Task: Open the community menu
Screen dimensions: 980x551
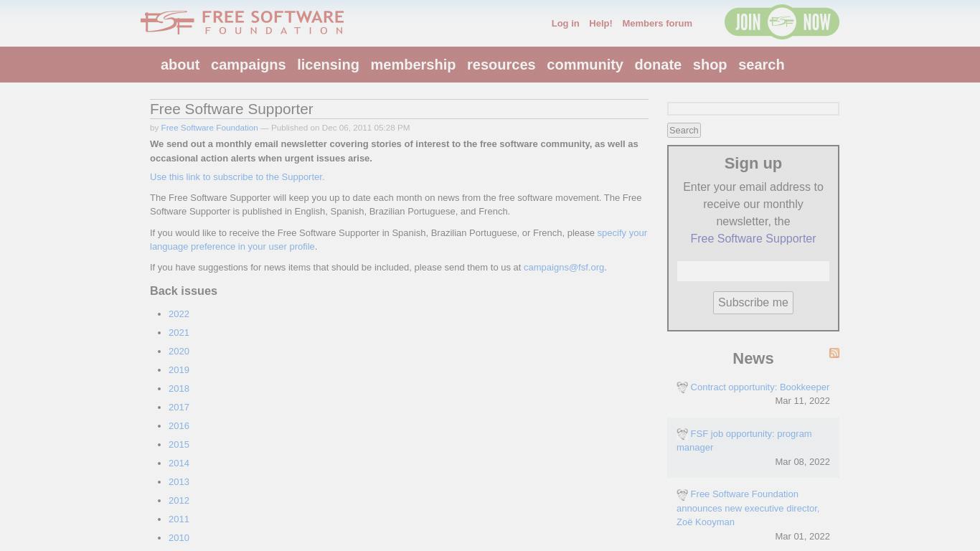Action: click(x=585, y=65)
